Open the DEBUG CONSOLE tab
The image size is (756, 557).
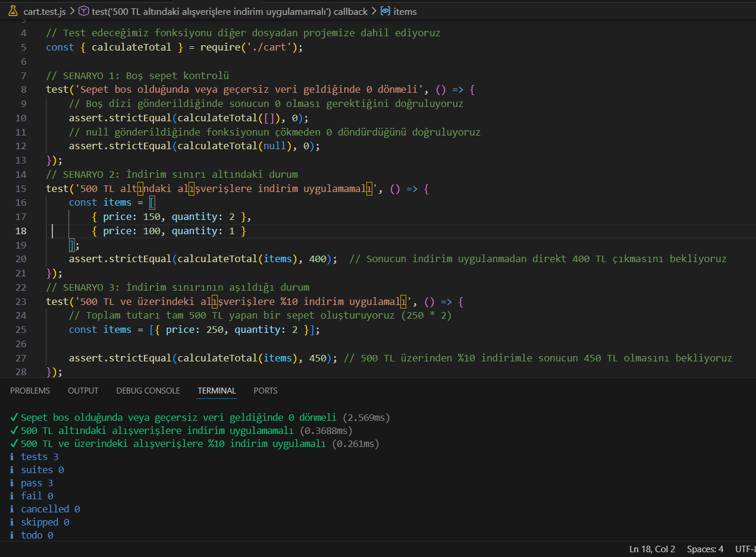[x=148, y=391]
